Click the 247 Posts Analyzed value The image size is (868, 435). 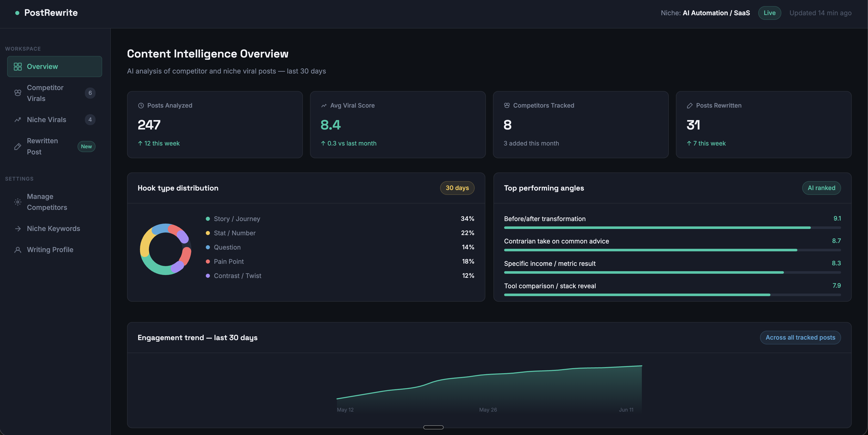point(149,125)
